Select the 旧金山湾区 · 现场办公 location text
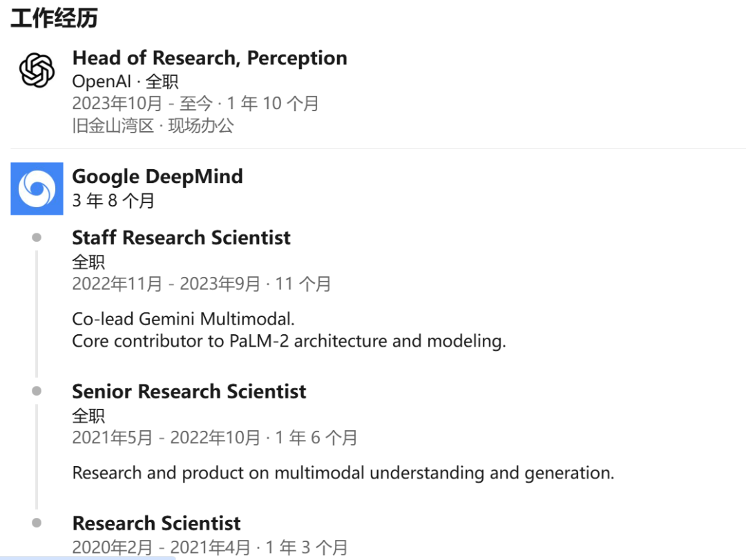The height and width of the screenshot is (560, 746). coord(153,126)
